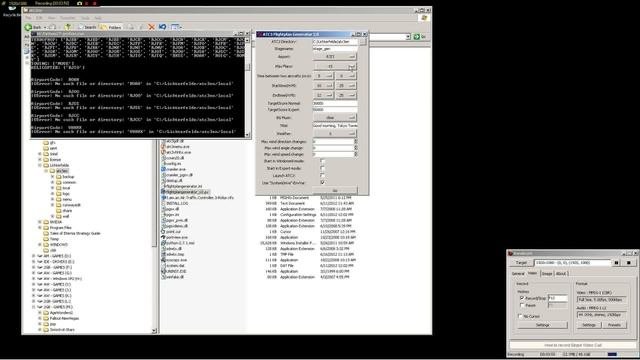
Task: Select the crawler.exe file icon
Action: (x=164, y=169)
